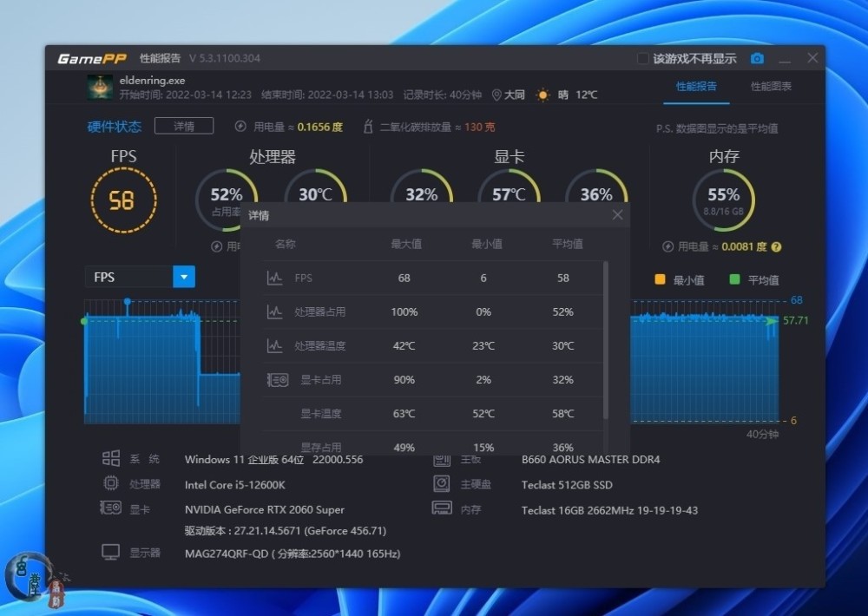Click the GamePP logo

pyautogui.click(x=92, y=59)
